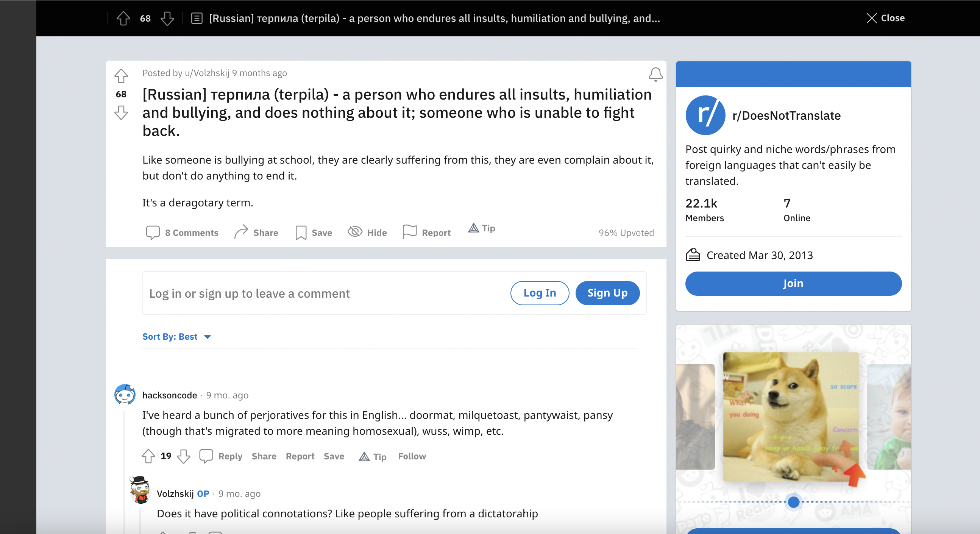Screen dimensions: 980x534
Task: Share the post via Share arrow
Action: point(256,233)
